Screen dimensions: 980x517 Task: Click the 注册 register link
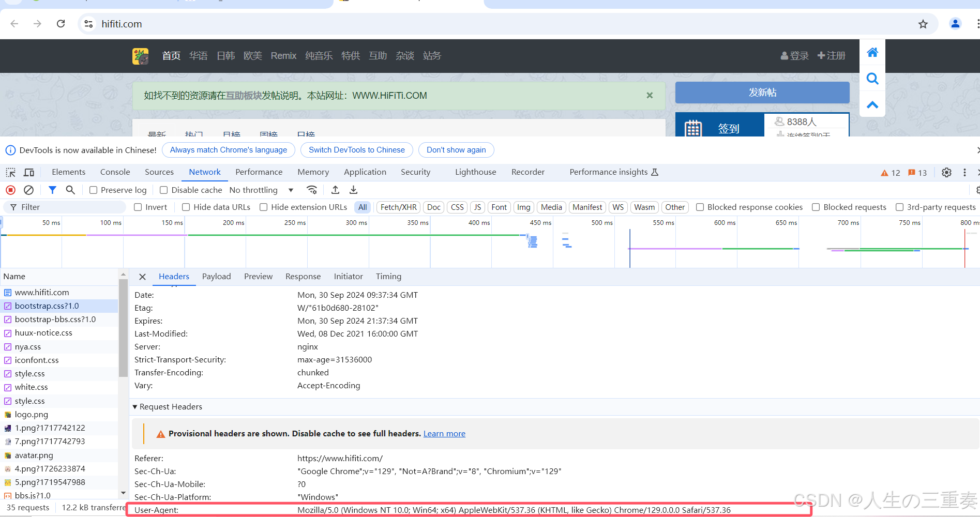coord(832,56)
